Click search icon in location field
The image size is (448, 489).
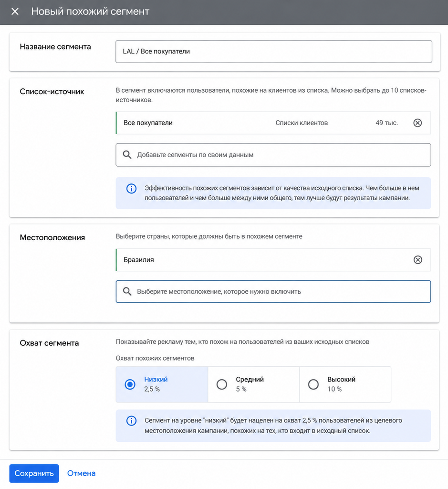(127, 292)
